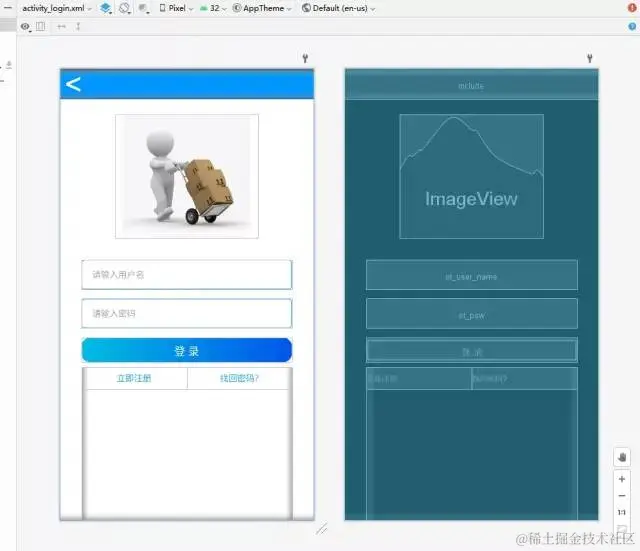Image resolution: width=640 pixels, height=551 pixels.
Task: Select et_psw in the blueprint
Action: (472, 313)
